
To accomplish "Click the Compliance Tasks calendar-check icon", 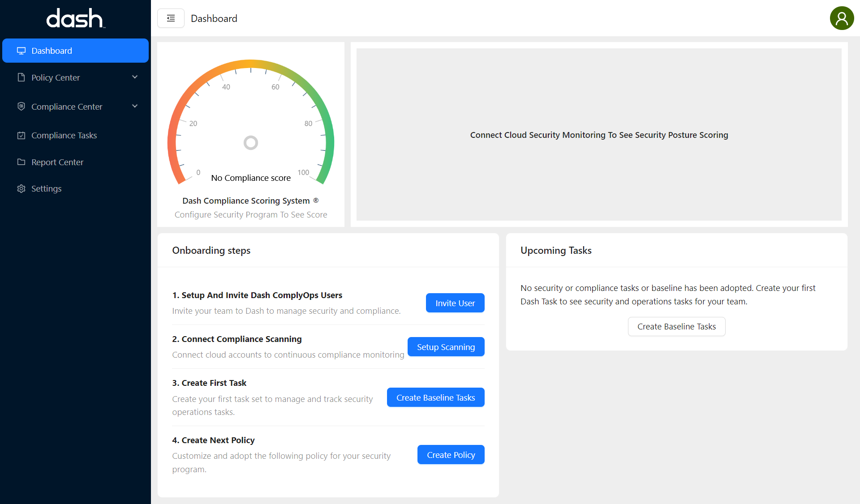I will click(x=21, y=135).
